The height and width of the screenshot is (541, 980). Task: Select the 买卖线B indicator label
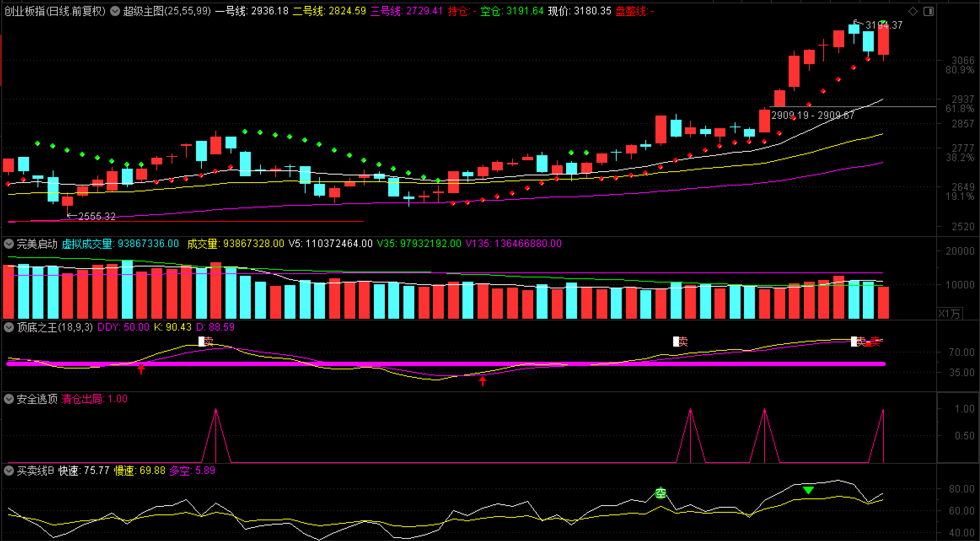click(35, 471)
